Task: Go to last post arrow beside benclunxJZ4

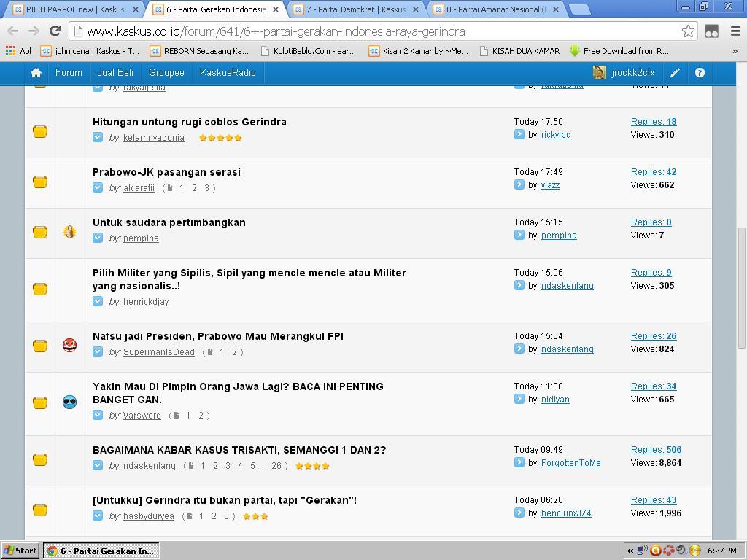Action: 519,513
